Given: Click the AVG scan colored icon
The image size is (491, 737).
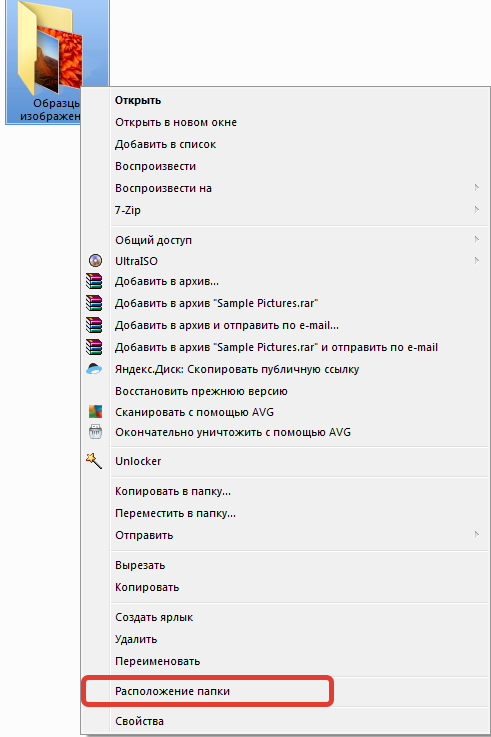Looking at the screenshot, I should [x=95, y=412].
